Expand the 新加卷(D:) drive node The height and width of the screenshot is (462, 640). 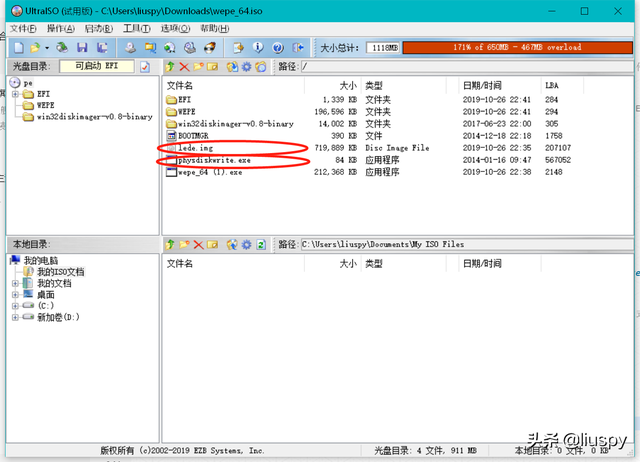[15, 317]
